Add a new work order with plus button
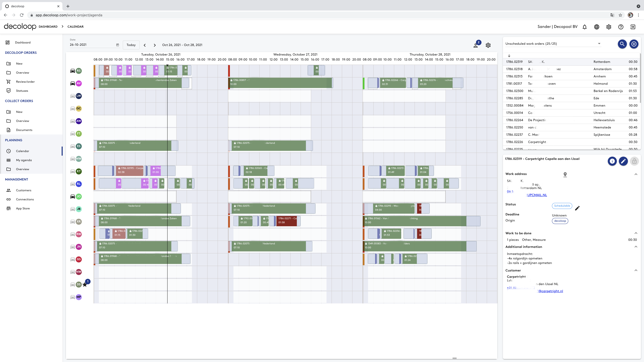 (x=634, y=44)
